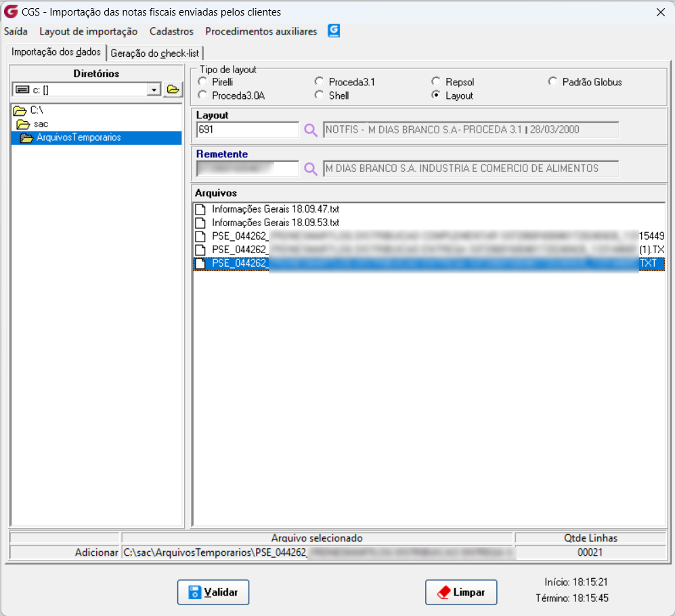
Task: Switch to Importação dos dados tab
Action: click(x=56, y=52)
